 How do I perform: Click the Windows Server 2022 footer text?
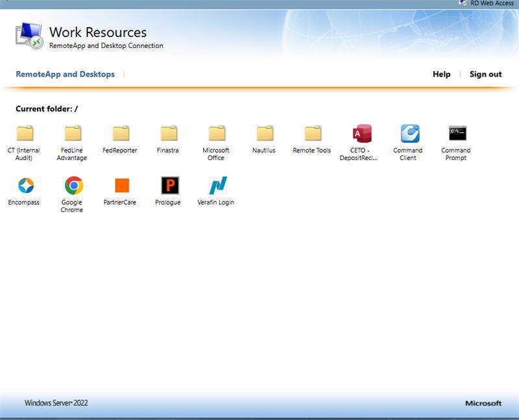56,402
